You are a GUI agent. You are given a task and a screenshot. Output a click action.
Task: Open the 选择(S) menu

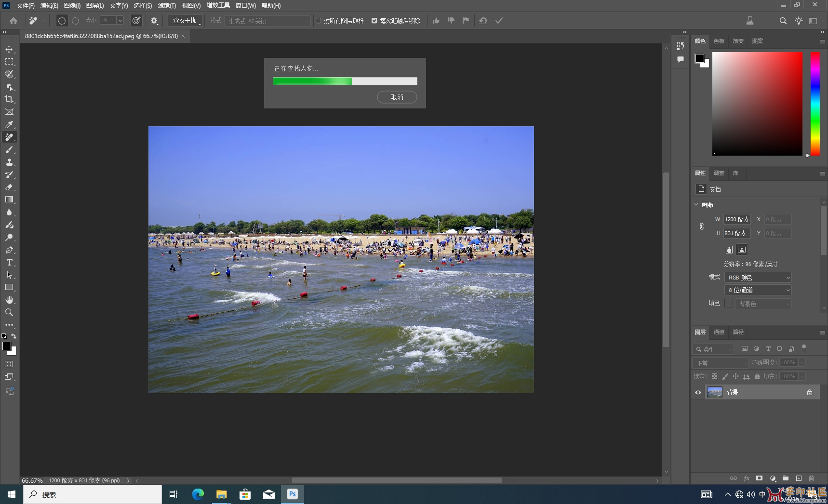143,6
